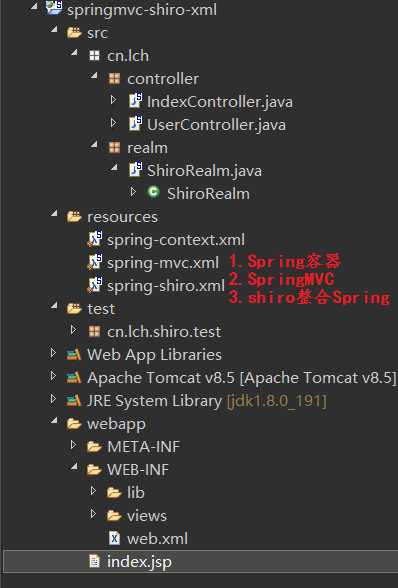Select spring-shiro.xml in the tree
398x588 pixels.
(x=165, y=286)
